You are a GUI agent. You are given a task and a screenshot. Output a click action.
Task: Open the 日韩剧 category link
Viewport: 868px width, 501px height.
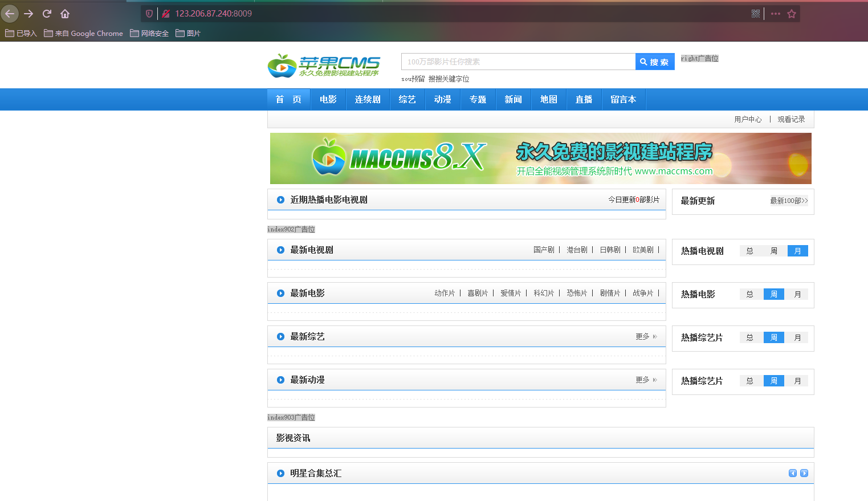(610, 250)
